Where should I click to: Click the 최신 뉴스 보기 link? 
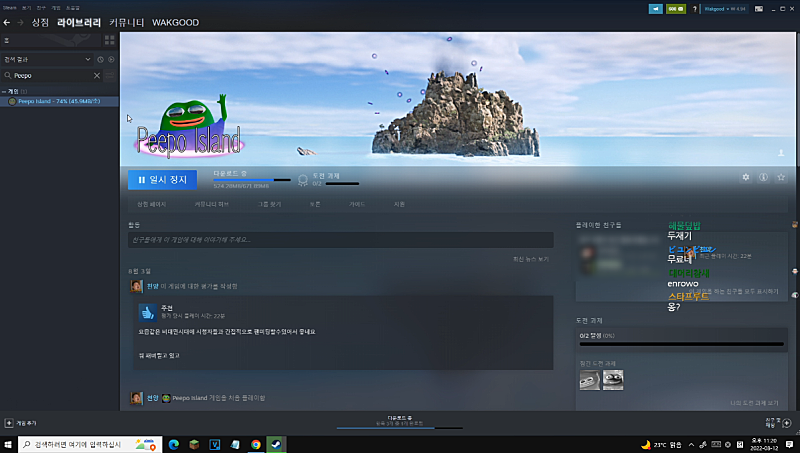point(531,259)
